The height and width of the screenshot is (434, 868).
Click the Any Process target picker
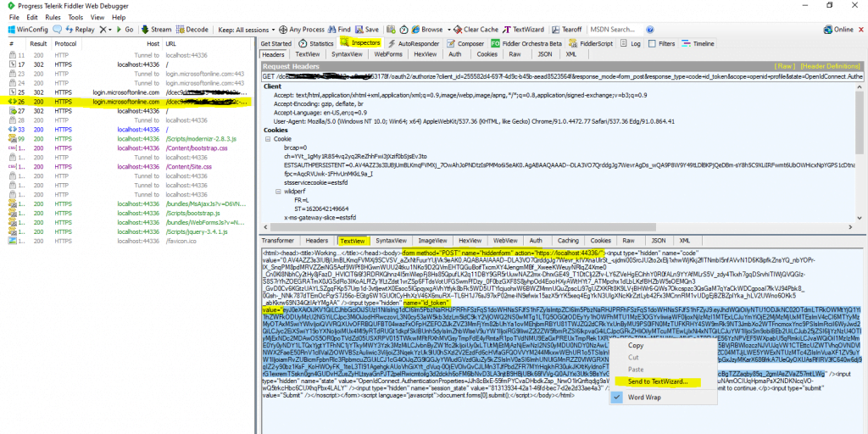[301, 30]
